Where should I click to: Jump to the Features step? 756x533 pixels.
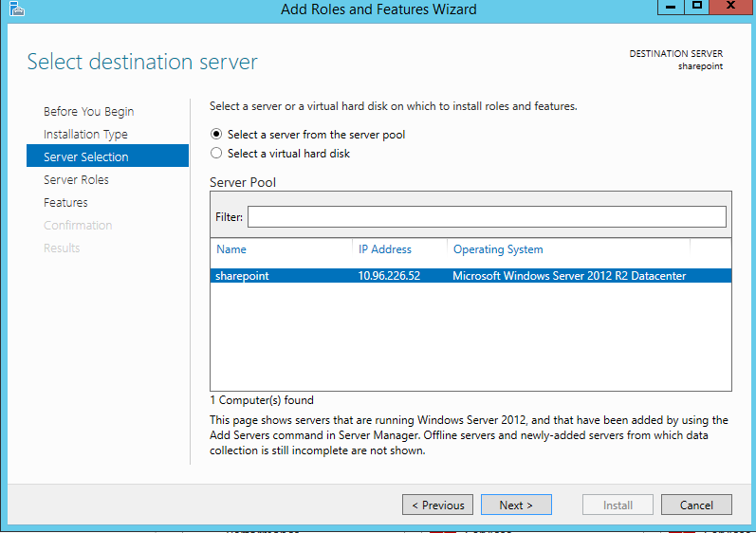[65, 202]
